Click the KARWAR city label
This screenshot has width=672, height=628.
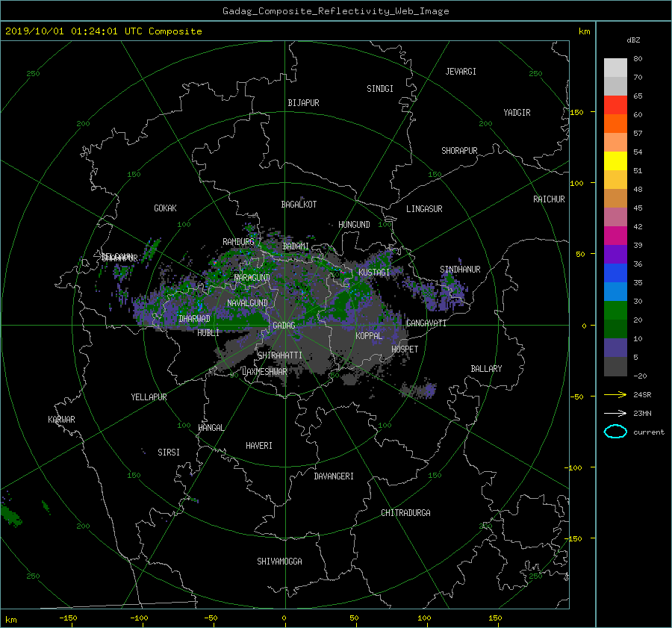coord(61,419)
